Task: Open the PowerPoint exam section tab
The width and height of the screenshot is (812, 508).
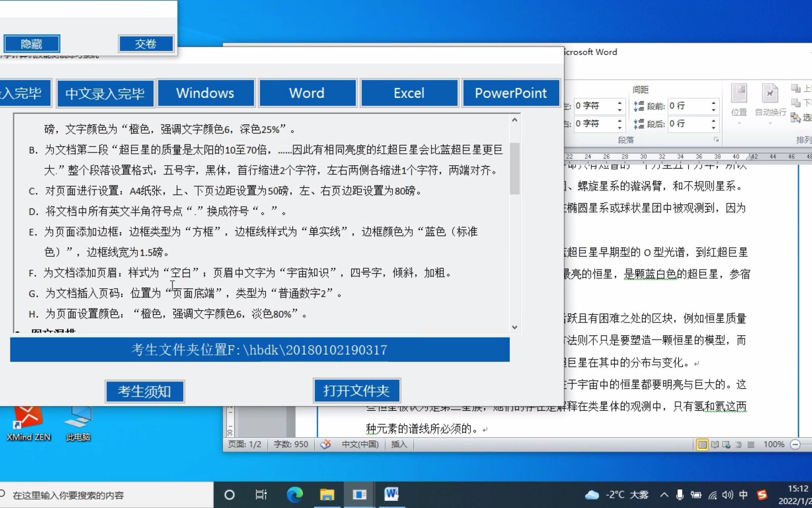Action: pyautogui.click(x=511, y=93)
